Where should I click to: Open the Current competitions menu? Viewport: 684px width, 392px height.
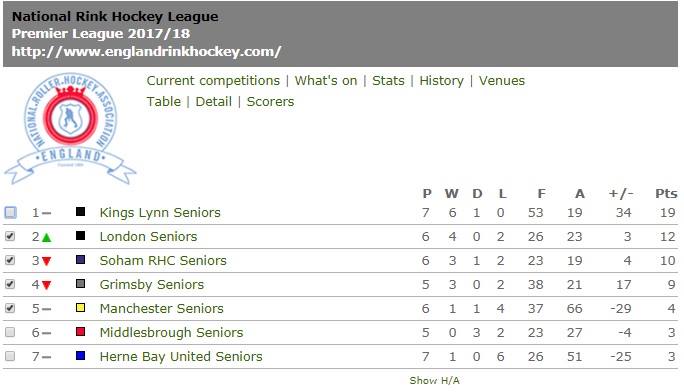click(x=213, y=81)
